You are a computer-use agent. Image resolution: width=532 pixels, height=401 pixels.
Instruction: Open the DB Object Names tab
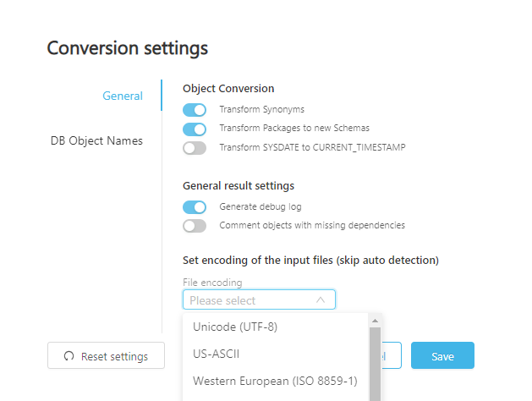tap(96, 140)
